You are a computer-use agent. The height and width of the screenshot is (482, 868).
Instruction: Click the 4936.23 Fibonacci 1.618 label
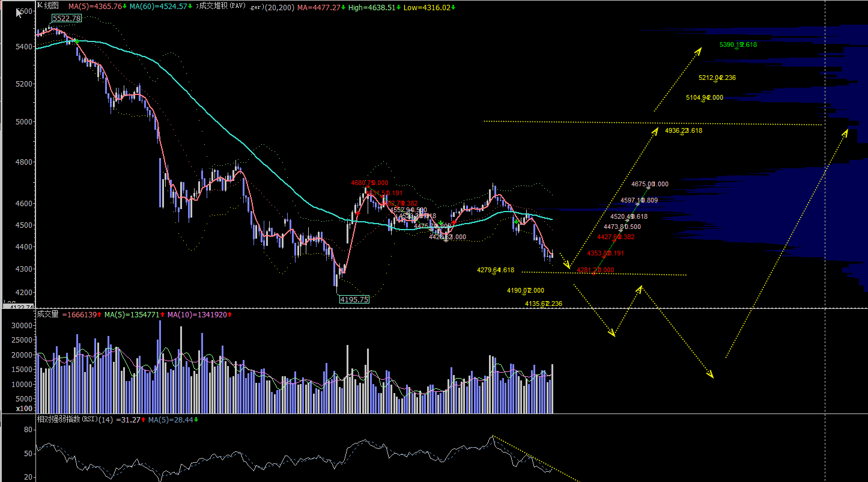coord(684,131)
